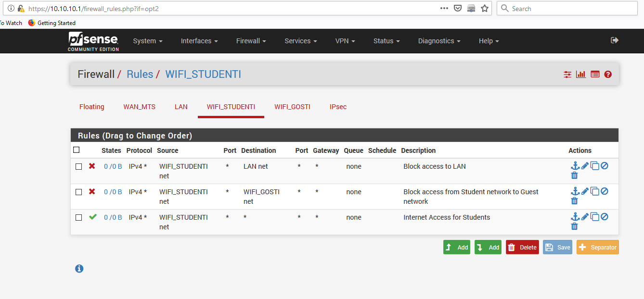The image size is (644, 299).
Task: Disable the Internet Access for Students rule
Action: click(x=605, y=216)
